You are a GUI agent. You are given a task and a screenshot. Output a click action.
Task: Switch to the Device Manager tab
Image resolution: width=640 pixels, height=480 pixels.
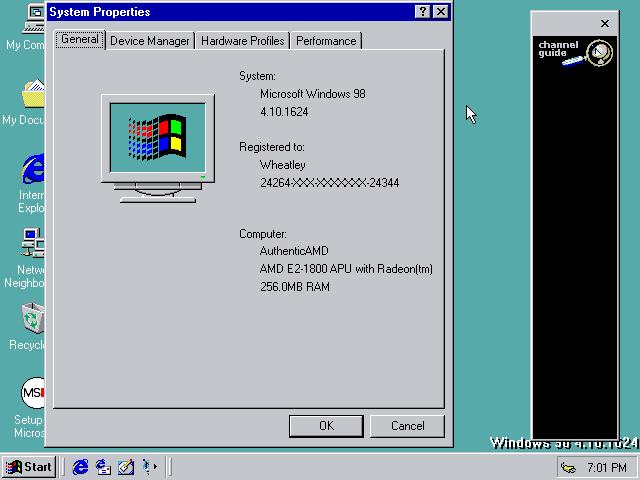[x=150, y=41]
